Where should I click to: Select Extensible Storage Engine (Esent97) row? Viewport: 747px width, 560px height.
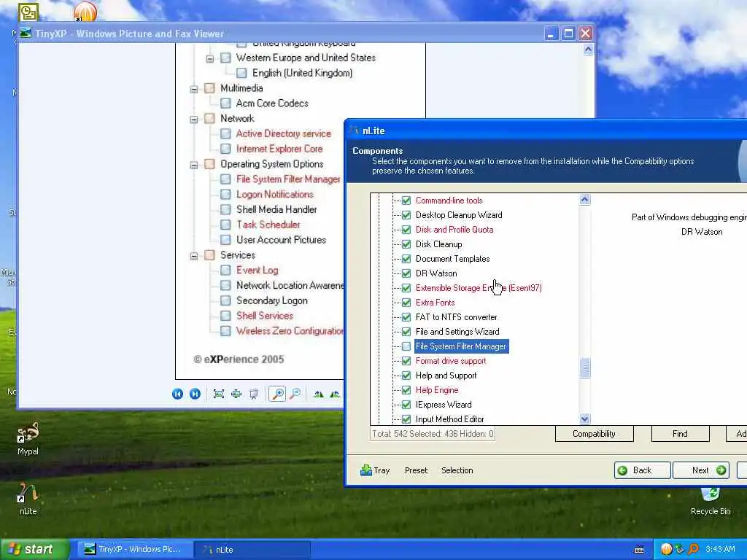[x=479, y=288]
